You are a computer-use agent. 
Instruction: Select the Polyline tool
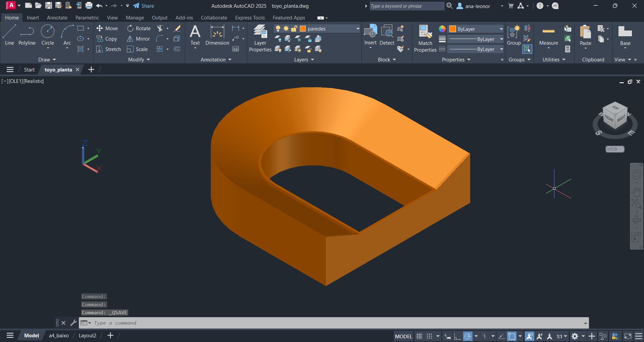pyautogui.click(x=27, y=35)
